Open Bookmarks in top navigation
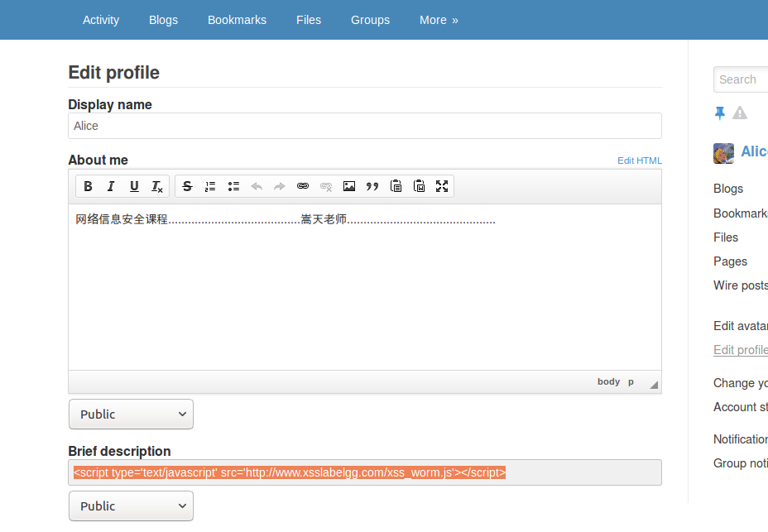The width and height of the screenshot is (768, 532). [x=237, y=20]
